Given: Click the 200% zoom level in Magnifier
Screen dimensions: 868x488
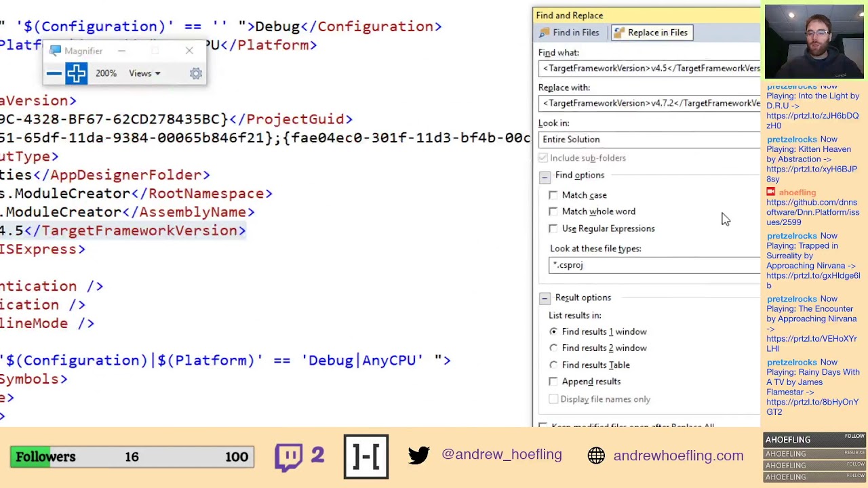Looking at the screenshot, I should pos(106,73).
